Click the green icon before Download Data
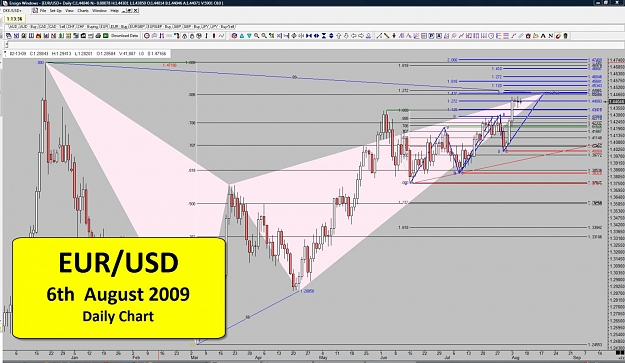625x363 pixels. (x=105, y=36)
